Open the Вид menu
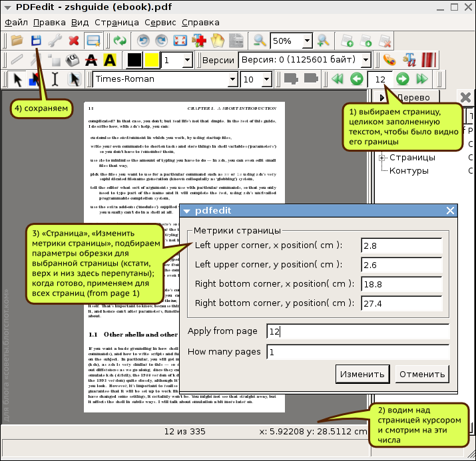476x461 pixels. (80, 23)
